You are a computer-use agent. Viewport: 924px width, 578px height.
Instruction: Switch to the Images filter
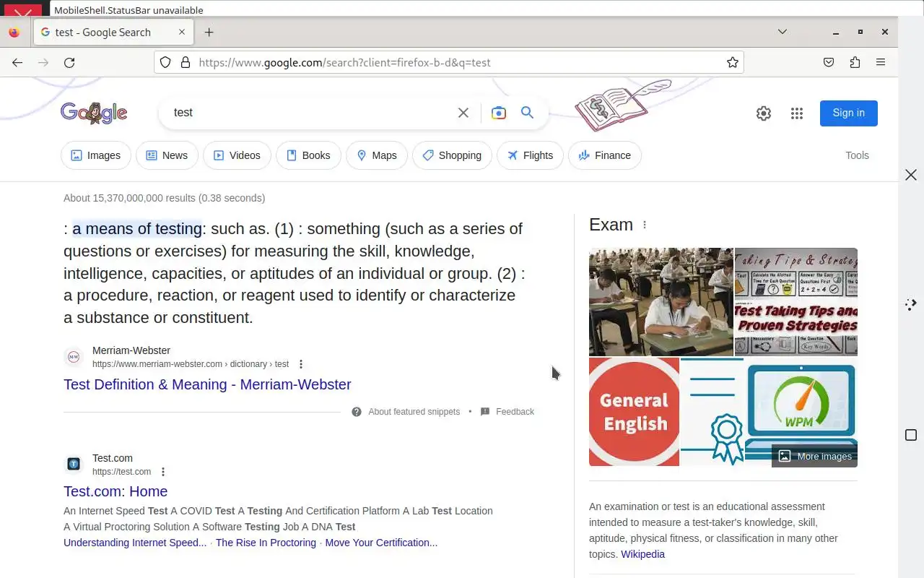(x=96, y=155)
